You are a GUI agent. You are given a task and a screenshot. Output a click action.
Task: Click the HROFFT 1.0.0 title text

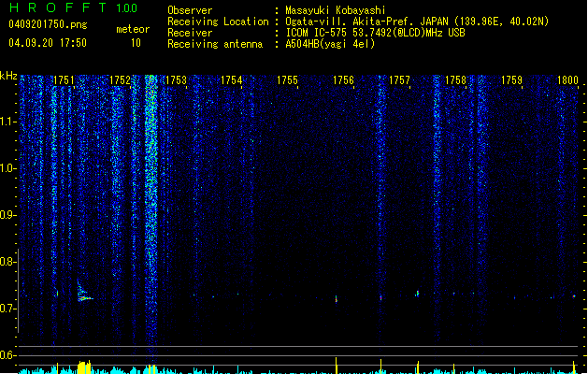pos(73,7)
